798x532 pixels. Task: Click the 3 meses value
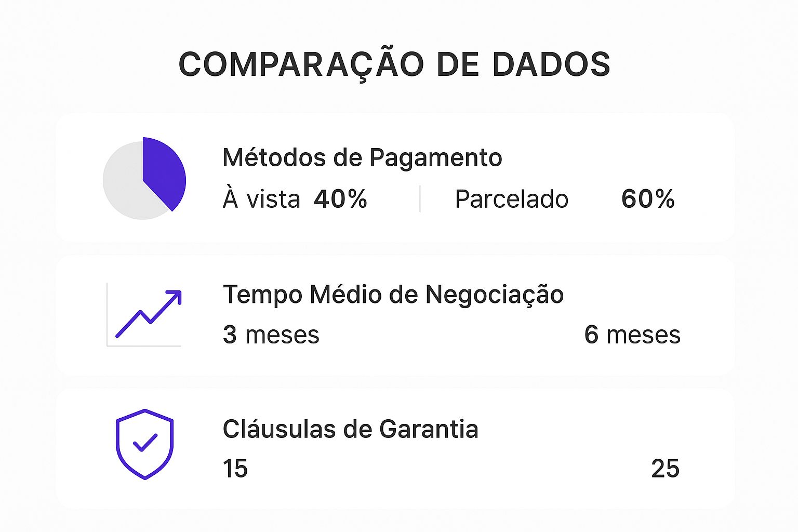pos(271,335)
